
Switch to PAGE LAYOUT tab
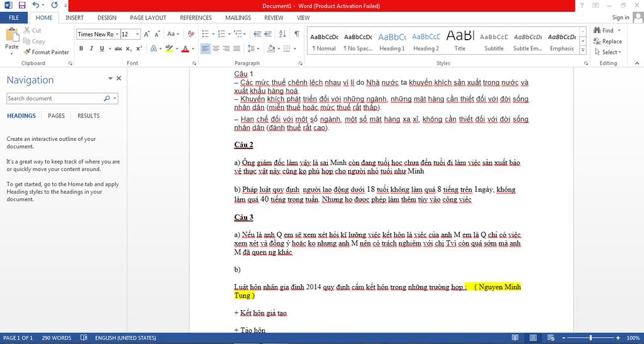148,18
